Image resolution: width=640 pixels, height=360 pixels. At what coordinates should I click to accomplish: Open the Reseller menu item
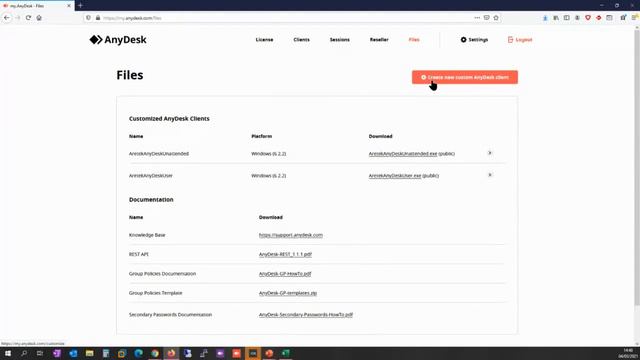point(379,40)
